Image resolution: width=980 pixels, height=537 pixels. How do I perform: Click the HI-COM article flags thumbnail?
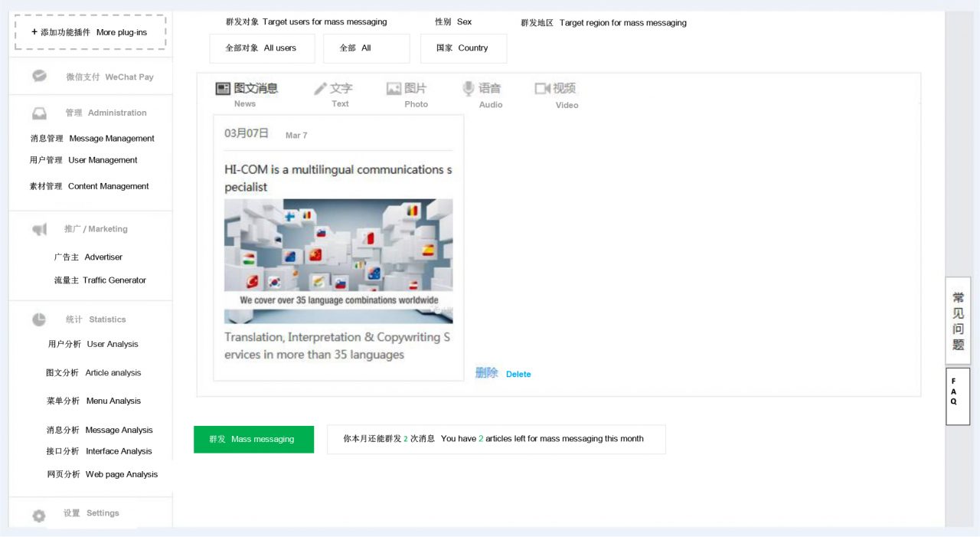[x=338, y=260]
